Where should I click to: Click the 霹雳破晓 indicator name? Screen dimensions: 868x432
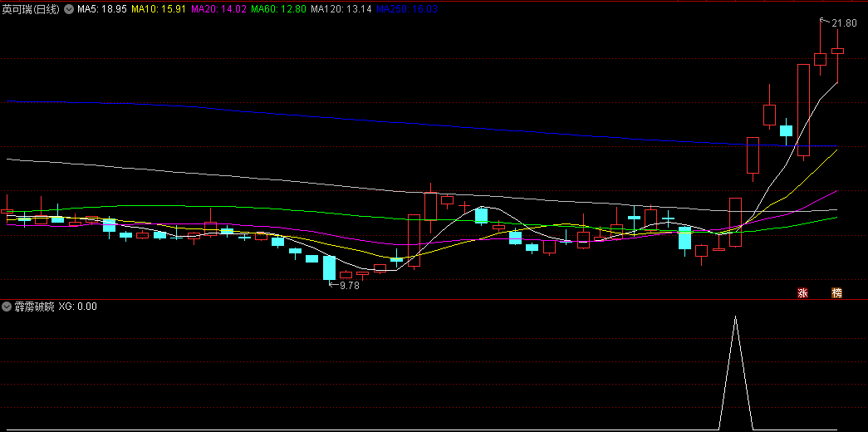(x=34, y=307)
